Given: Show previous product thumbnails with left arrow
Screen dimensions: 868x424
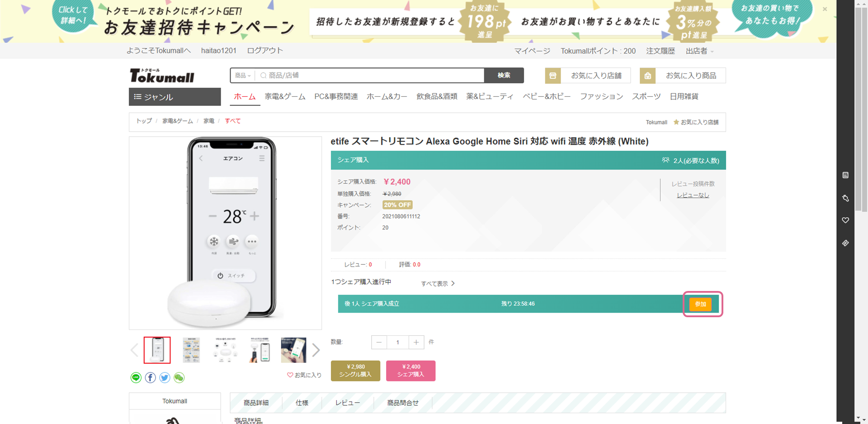Looking at the screenshot, I should pos(134,350).
